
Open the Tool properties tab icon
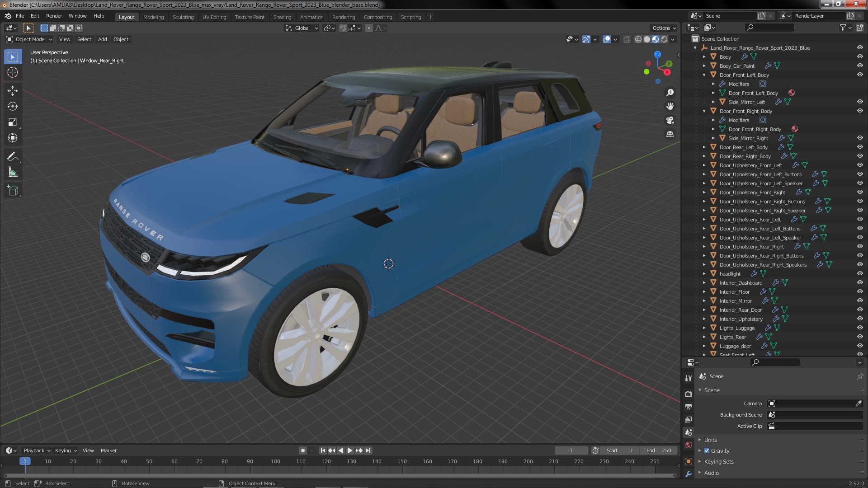(x=689, y=378)
